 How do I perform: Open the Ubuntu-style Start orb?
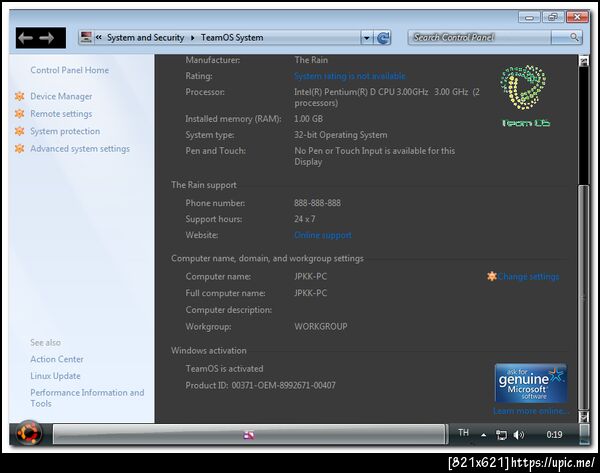29,434
